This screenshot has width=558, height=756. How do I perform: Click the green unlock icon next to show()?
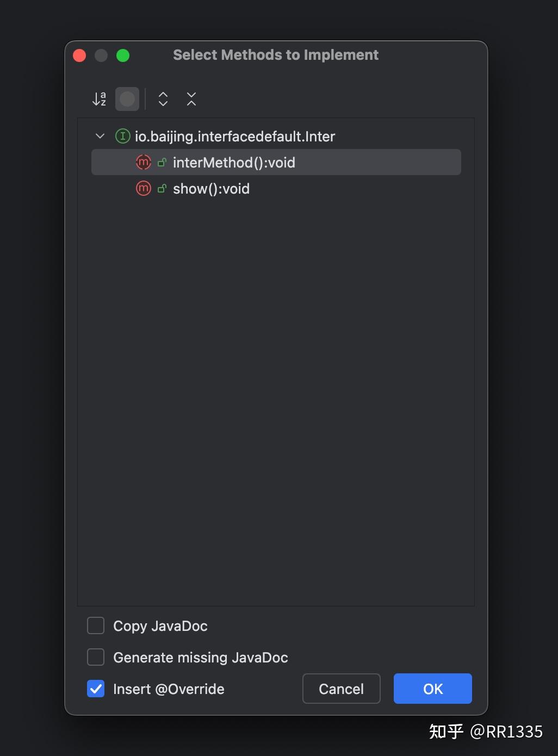pos(162,188)
